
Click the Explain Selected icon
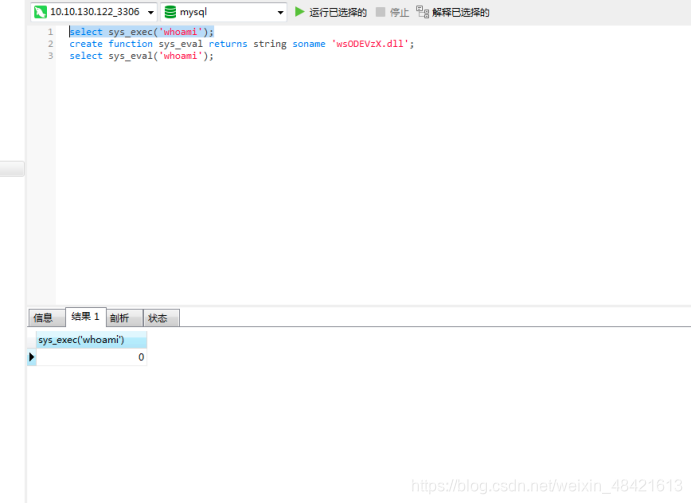click(422, 12)
